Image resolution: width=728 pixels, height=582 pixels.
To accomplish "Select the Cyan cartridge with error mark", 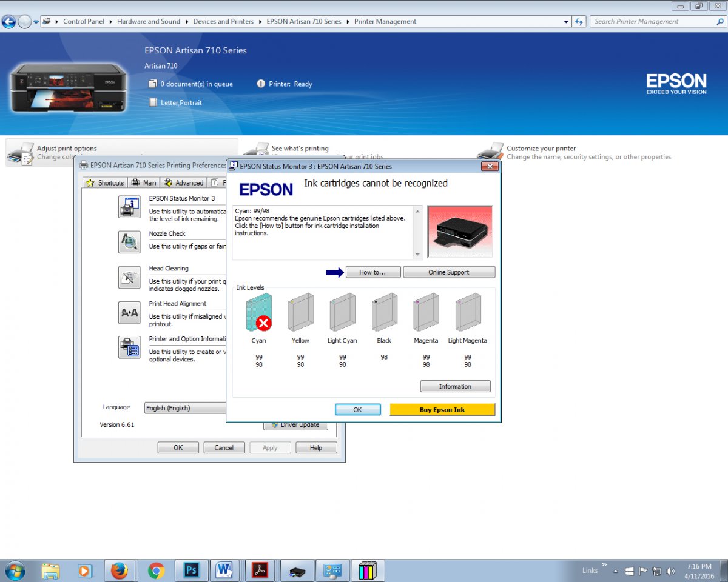I will [x=259, y=313].
